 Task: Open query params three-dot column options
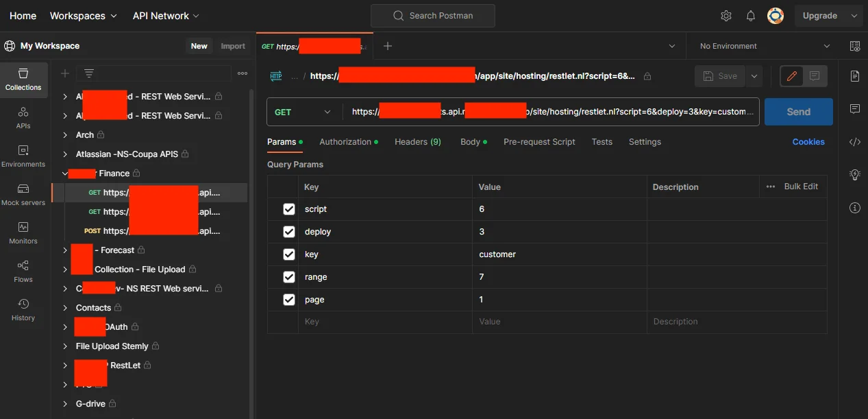click(x=771, y=187)
